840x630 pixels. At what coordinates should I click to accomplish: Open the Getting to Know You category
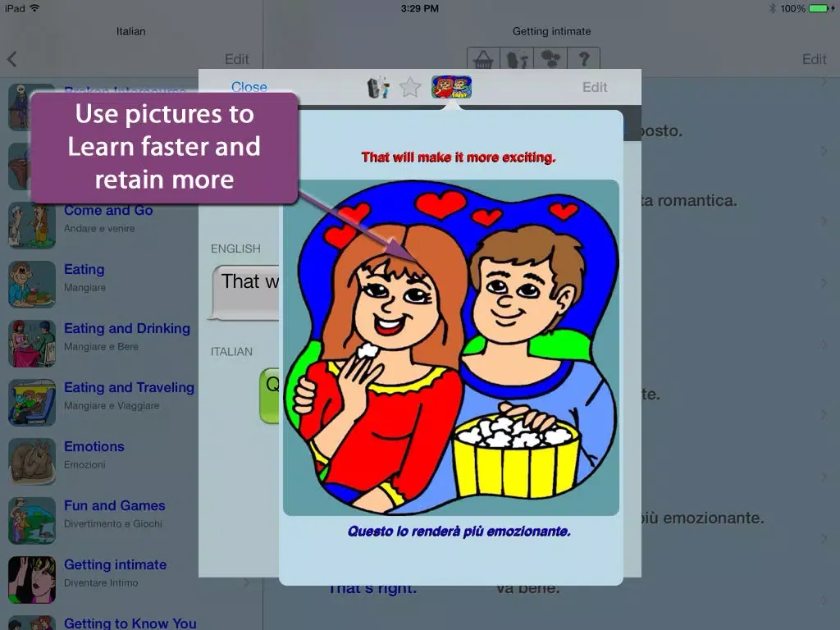(x=131, y=622)
